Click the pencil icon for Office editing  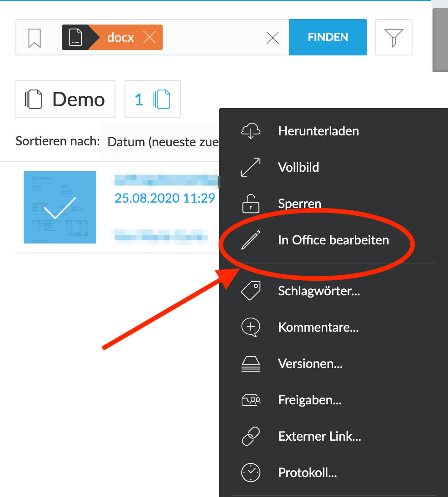pos(251,240)
